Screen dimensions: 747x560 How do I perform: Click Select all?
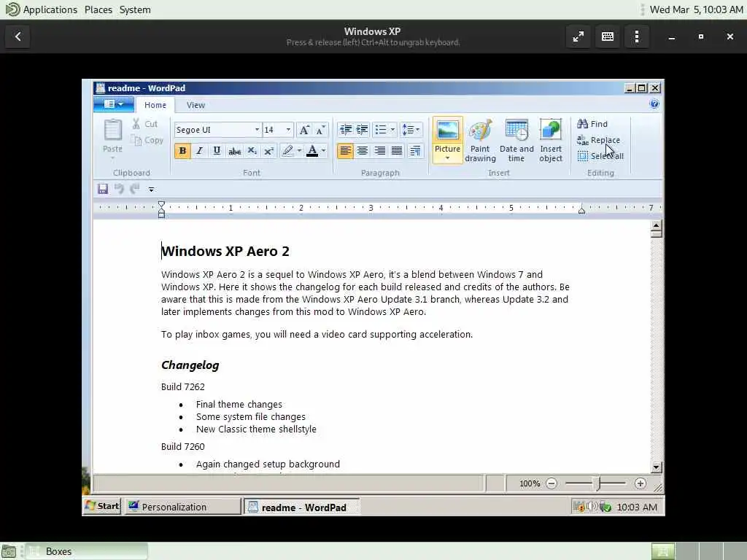pyautogui.click(x=600, y=156)
